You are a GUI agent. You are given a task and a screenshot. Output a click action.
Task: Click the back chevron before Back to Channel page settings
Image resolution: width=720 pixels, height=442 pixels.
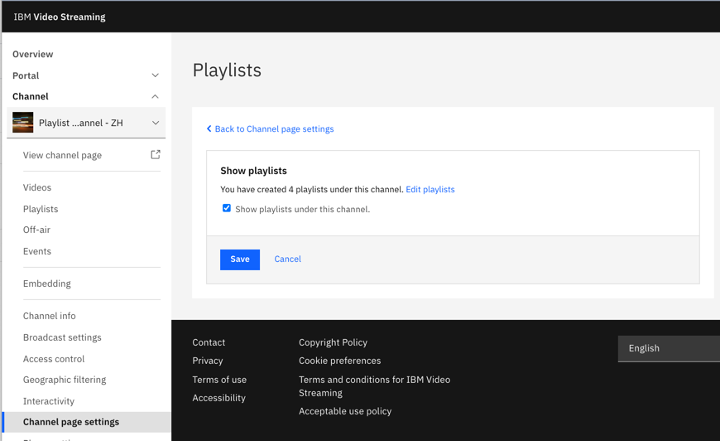[209, 129]
